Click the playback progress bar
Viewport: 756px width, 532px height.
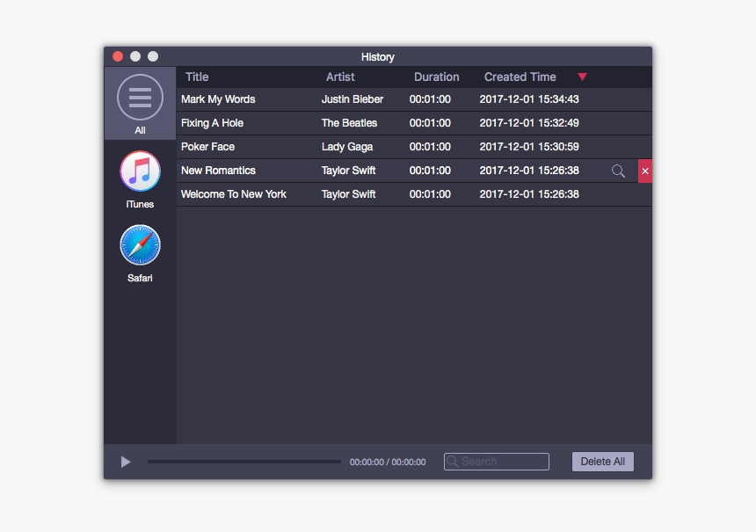(x=244, y=461)
